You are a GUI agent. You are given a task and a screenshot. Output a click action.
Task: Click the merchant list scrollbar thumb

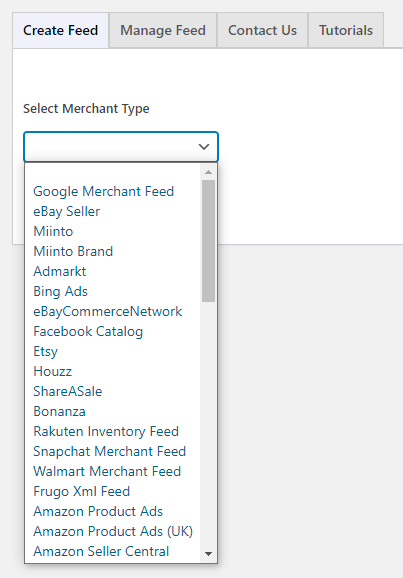(x=208, y=241)
